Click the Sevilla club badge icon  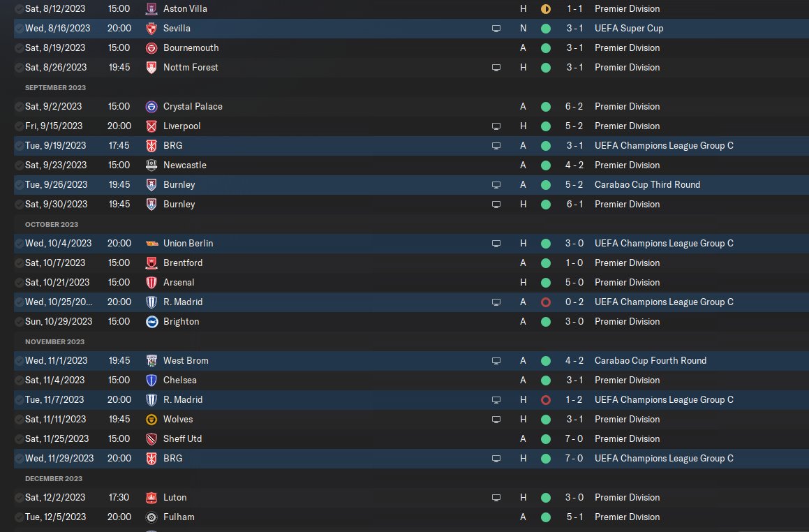click(151, 29)
